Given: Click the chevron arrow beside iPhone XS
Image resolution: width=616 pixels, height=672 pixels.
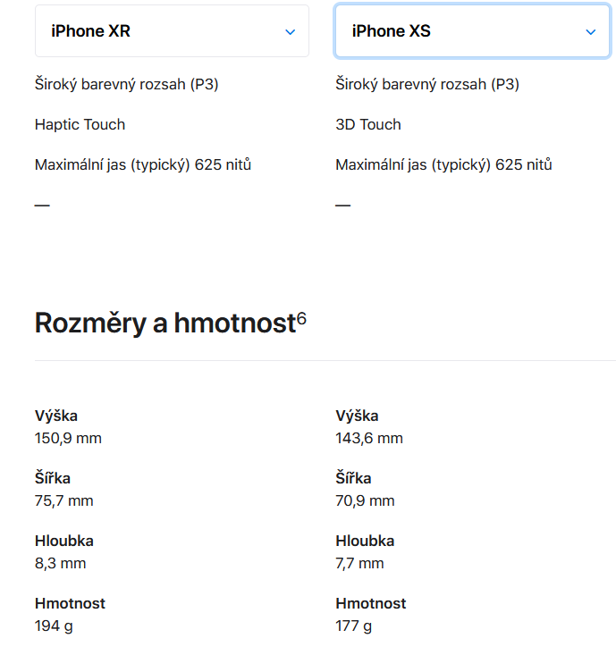Looking at the screenshot, I should tap(590, 31).
